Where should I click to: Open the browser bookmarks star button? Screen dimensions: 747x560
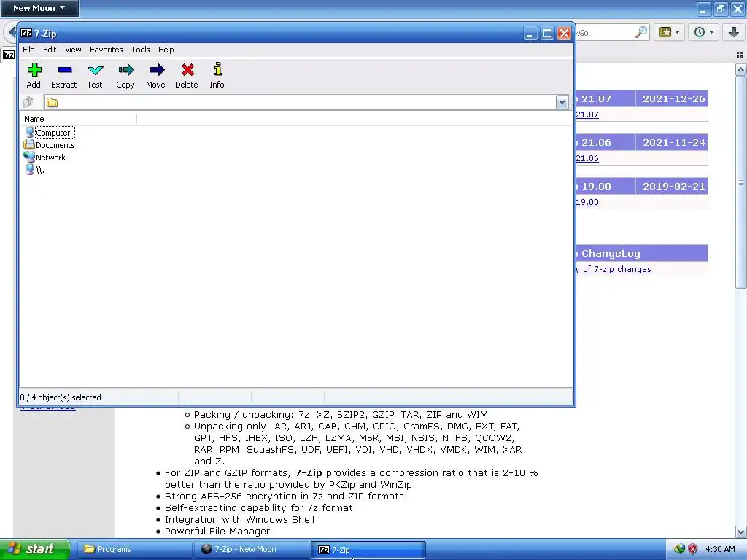(670, 32)
